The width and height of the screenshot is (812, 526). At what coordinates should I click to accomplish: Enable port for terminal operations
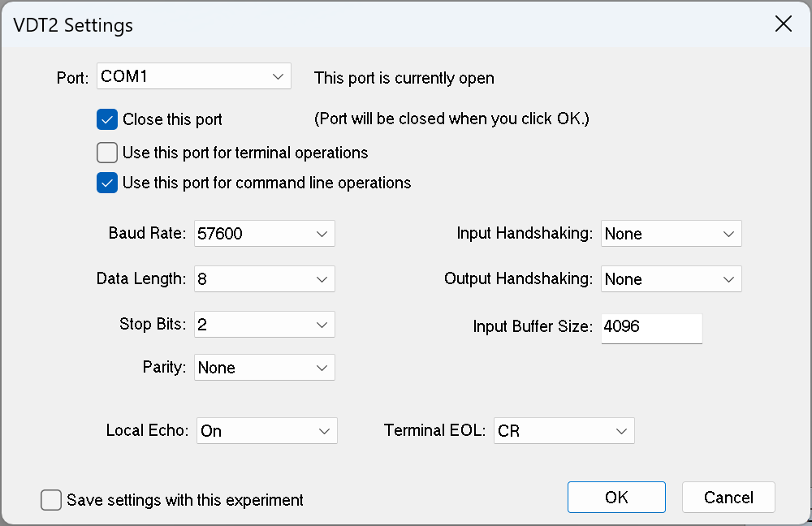click(x=106, y=152)
